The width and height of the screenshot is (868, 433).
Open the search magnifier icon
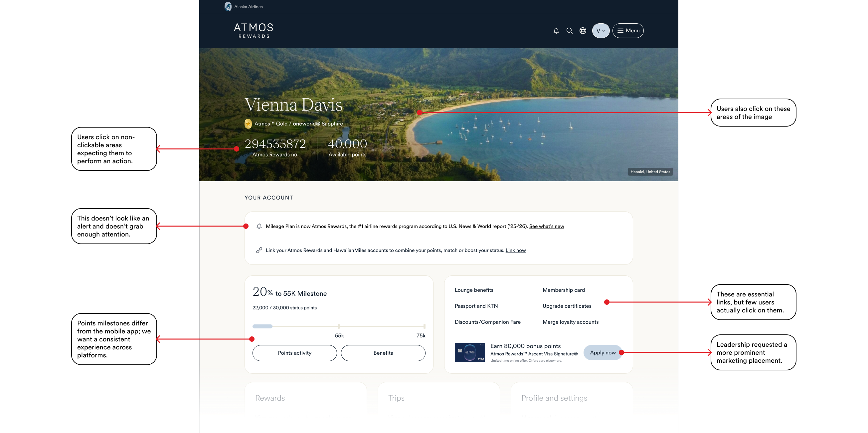pyautogui.click(x=570, y=31)
